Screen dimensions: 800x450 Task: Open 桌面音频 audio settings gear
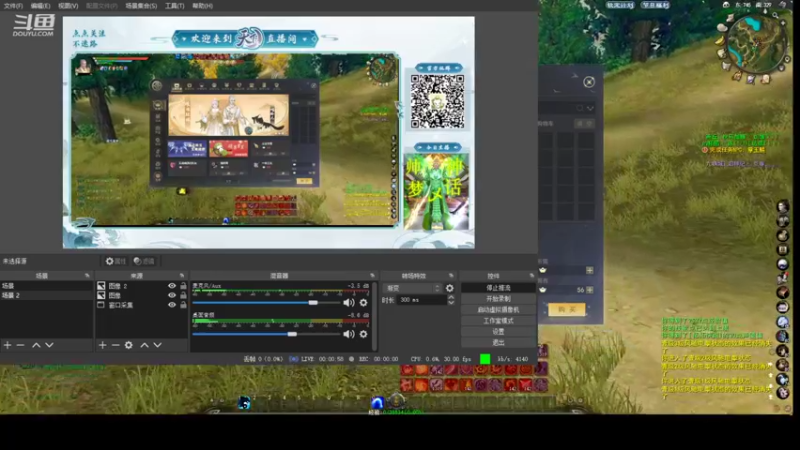pyautogui.click(x=363, y=334)
